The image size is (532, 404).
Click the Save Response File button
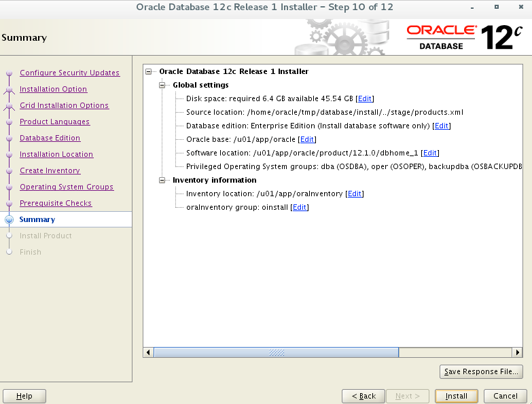pos(481,371)
